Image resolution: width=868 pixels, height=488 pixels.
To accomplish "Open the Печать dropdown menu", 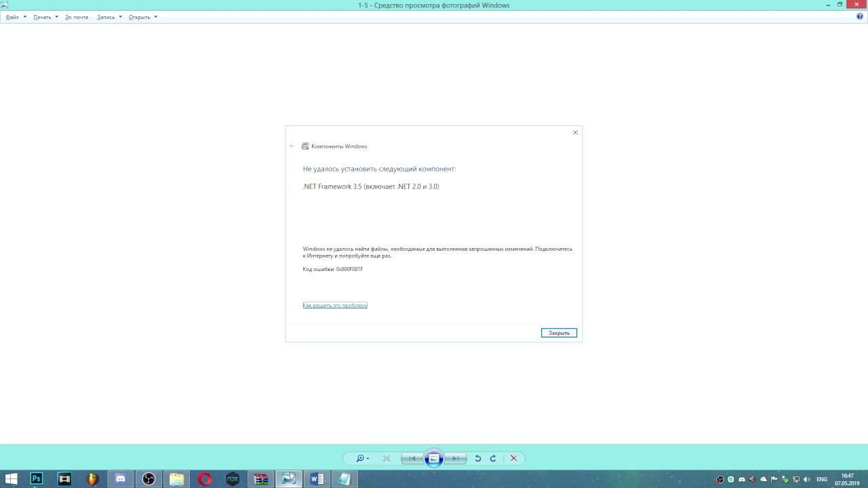I will point(45,17).
